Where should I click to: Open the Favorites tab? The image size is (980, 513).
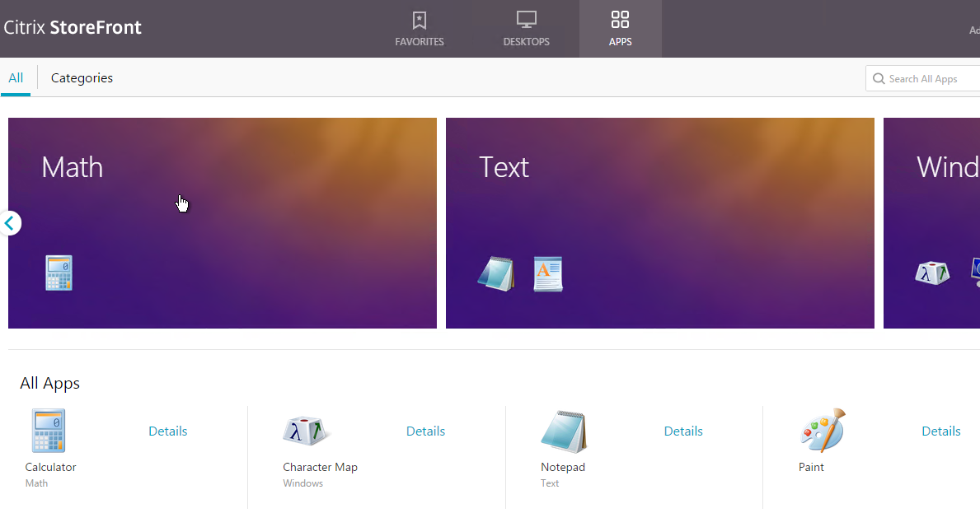click(x=419, y=29)
